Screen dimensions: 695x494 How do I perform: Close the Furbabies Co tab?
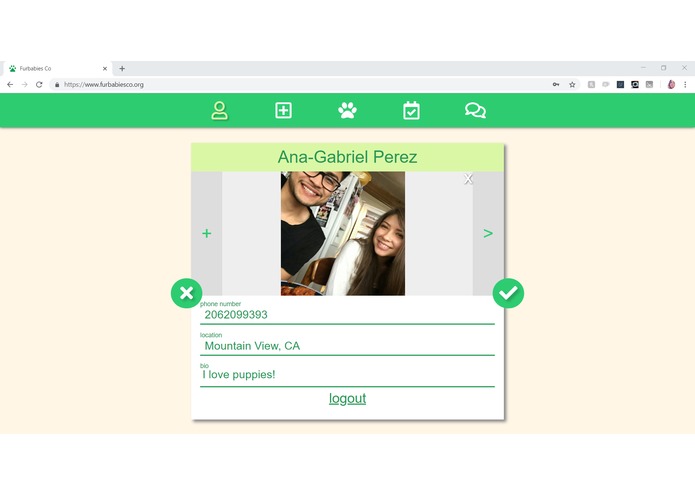point(105,69)
